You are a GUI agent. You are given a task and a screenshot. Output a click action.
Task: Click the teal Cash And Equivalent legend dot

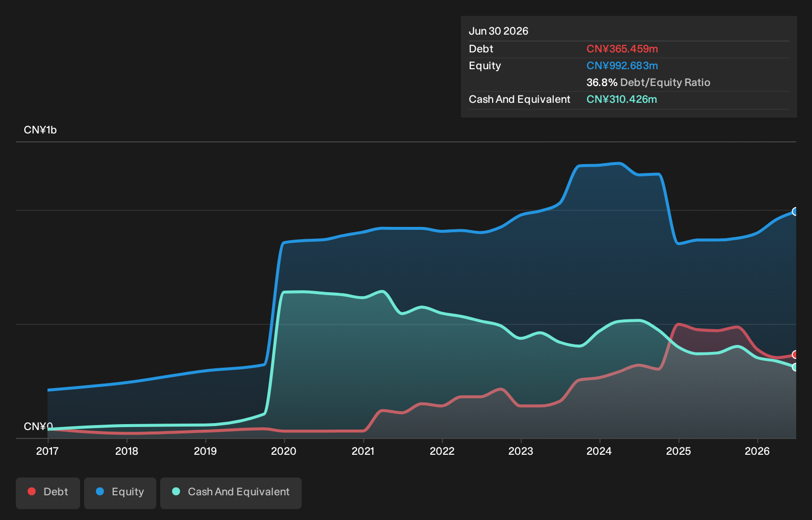click(x=176, y=491)
